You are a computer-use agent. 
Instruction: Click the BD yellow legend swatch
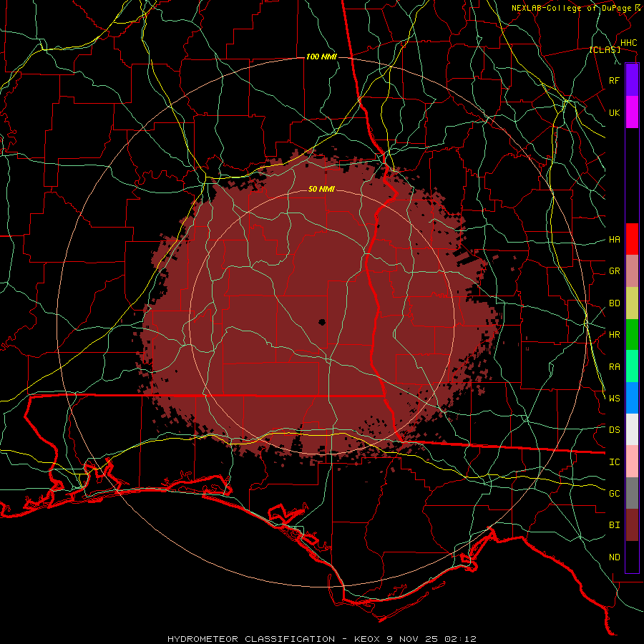point(632,303)
